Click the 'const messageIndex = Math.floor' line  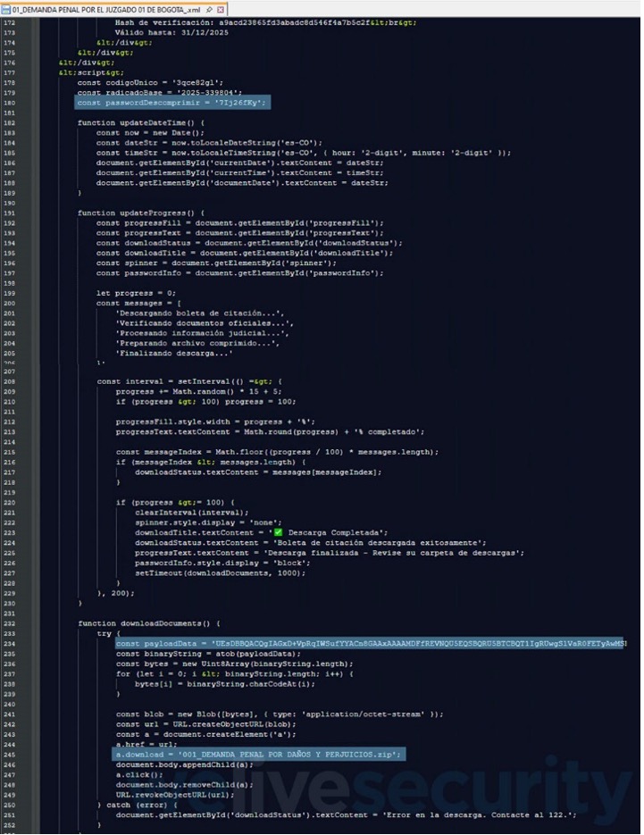coord(277,452)
